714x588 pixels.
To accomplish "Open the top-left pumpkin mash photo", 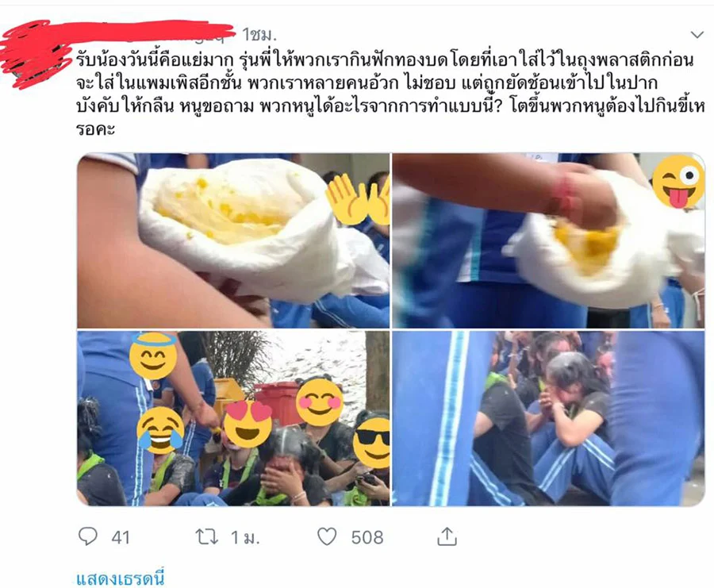I will click(x=232, y=240).
